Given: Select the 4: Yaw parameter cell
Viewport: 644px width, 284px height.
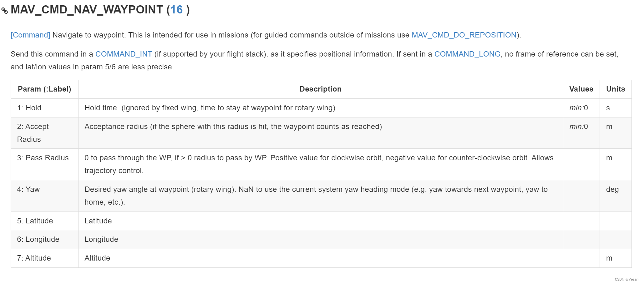Looking at the screenshot, I should point(44,196).
